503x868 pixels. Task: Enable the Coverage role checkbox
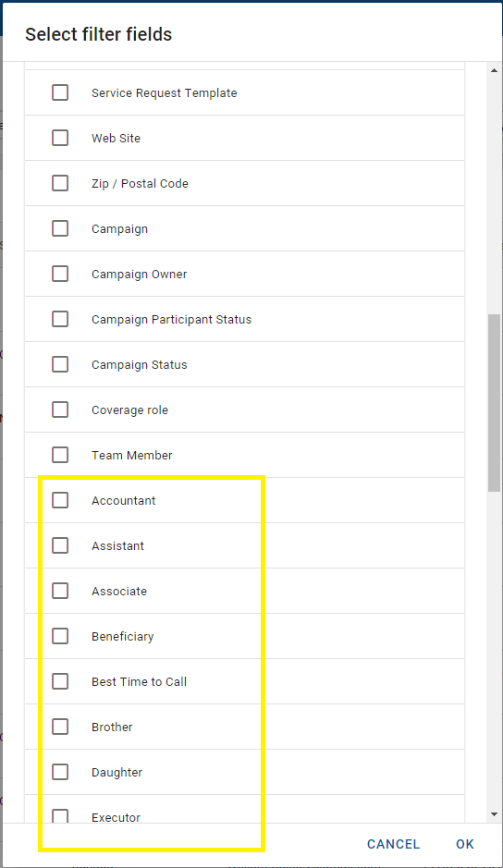(x=60, y=410)
